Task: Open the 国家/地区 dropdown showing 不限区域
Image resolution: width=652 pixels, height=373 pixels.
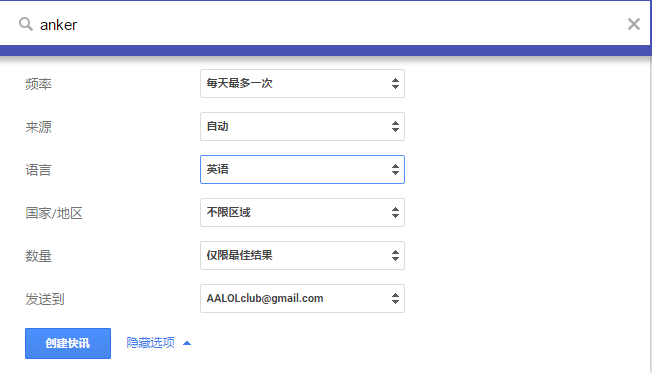Action: [x=302, y=212]
